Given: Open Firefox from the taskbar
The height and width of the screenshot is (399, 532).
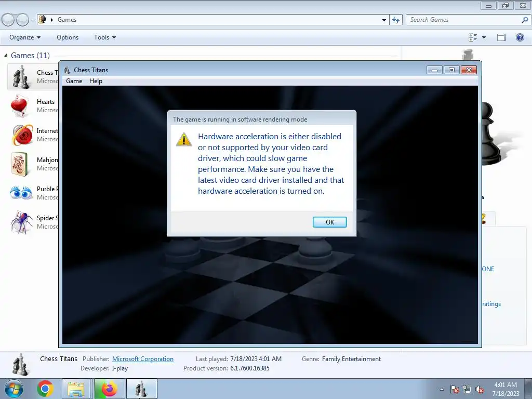Looking at the screenshot, I should pos(109,389).
